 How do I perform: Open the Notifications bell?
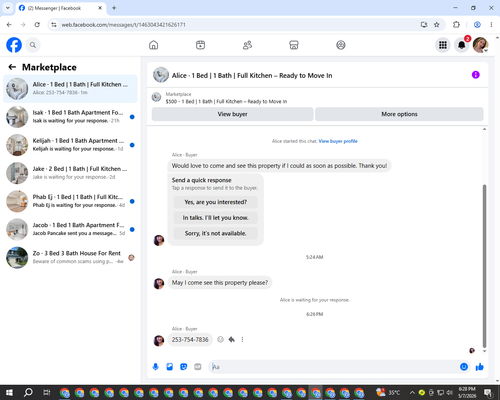click(462, 45)
